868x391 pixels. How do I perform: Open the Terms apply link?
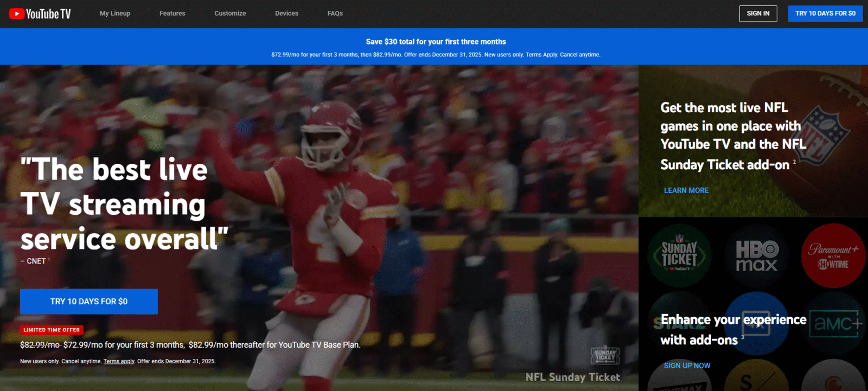pyautogui.click(x=119, y=361)
